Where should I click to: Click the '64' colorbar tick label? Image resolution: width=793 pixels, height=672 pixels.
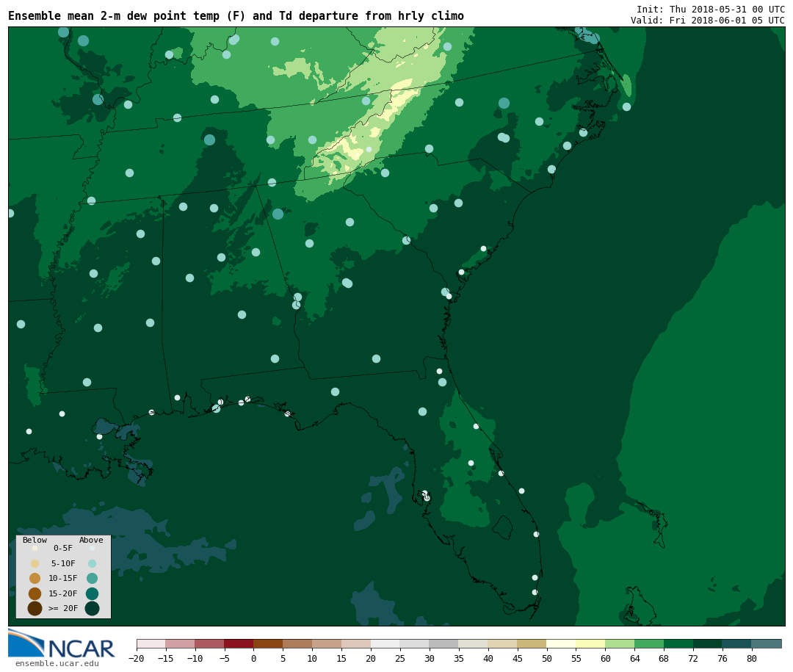pos(634,659)
